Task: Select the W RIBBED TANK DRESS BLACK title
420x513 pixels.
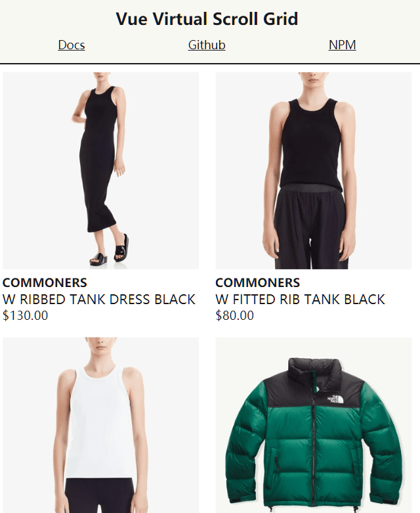Action: coord(98,300)
